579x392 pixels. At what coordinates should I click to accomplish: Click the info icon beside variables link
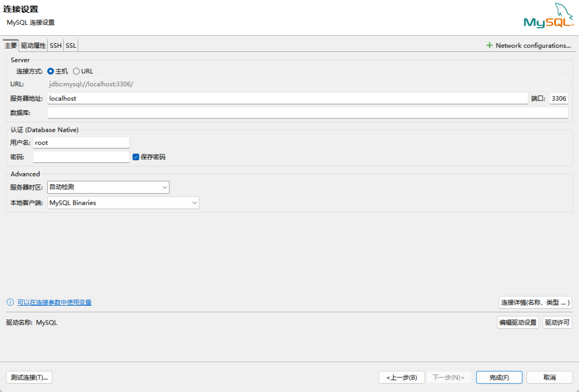click(10, 302)
